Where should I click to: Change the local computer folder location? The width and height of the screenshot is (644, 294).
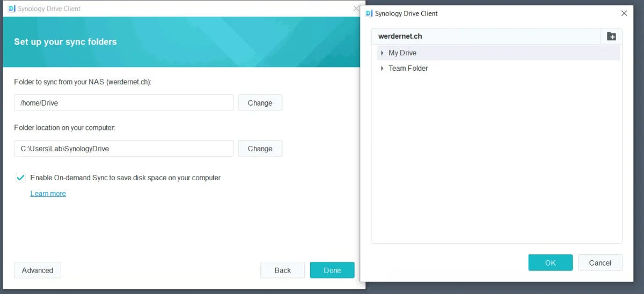pos(260,149)
